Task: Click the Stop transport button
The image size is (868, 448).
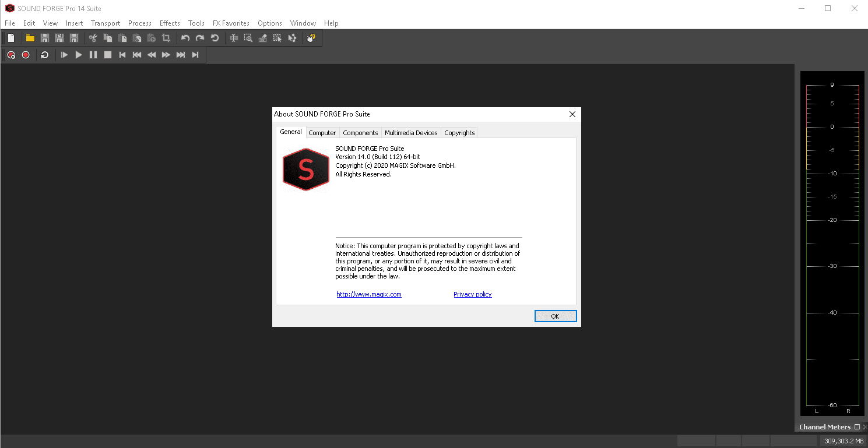Action: click(108, 55)
